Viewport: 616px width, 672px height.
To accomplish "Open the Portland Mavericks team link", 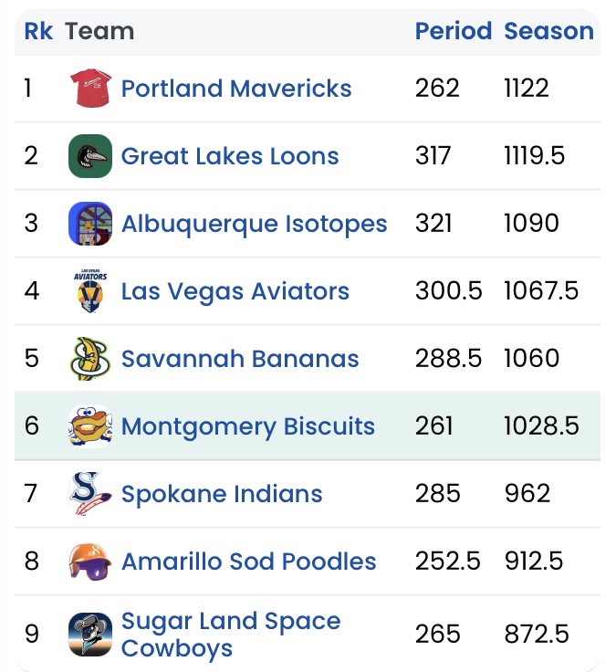I will [236, 89].
